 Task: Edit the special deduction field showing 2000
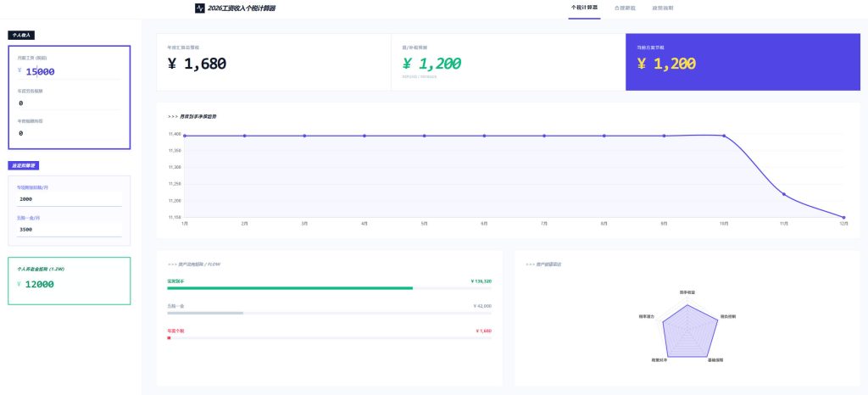click(x=69, y=198)
